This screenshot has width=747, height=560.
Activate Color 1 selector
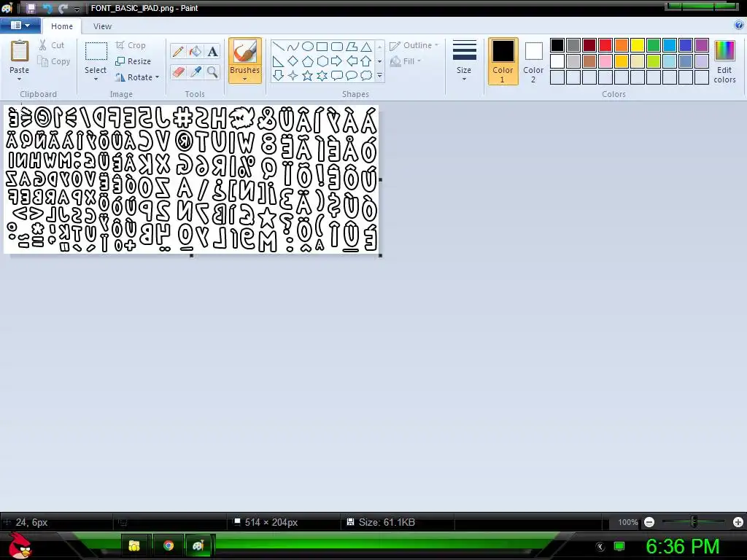(x=503, y=61)
